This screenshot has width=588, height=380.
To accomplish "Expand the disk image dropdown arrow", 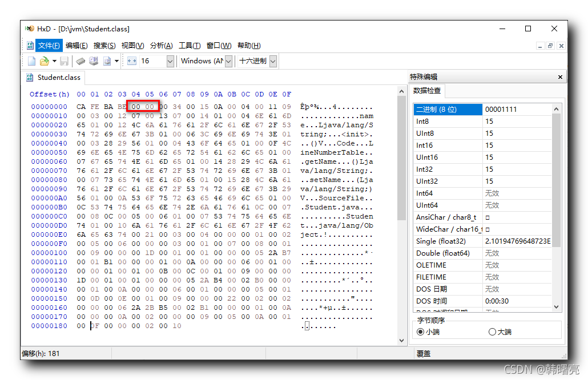I will (116, 61).
